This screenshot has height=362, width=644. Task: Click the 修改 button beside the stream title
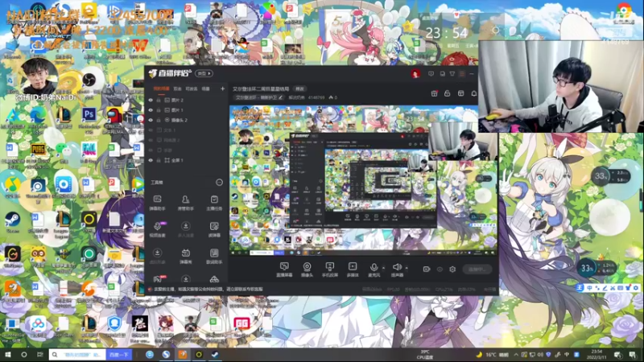299,88
